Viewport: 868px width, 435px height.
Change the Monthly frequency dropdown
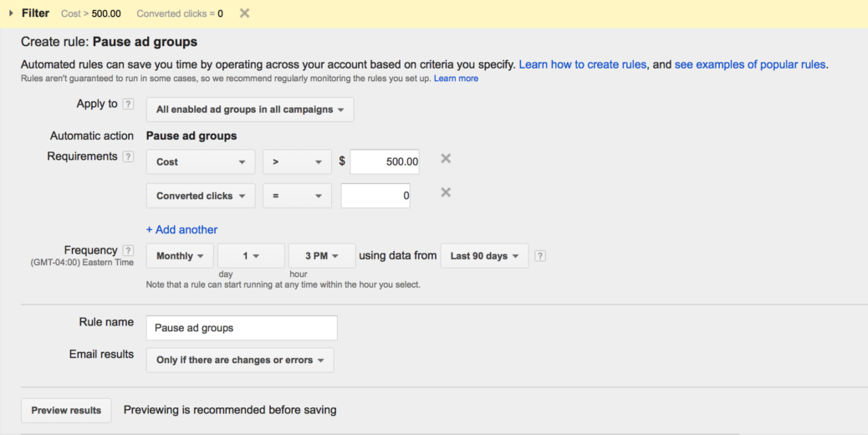[x=180, y=256]
